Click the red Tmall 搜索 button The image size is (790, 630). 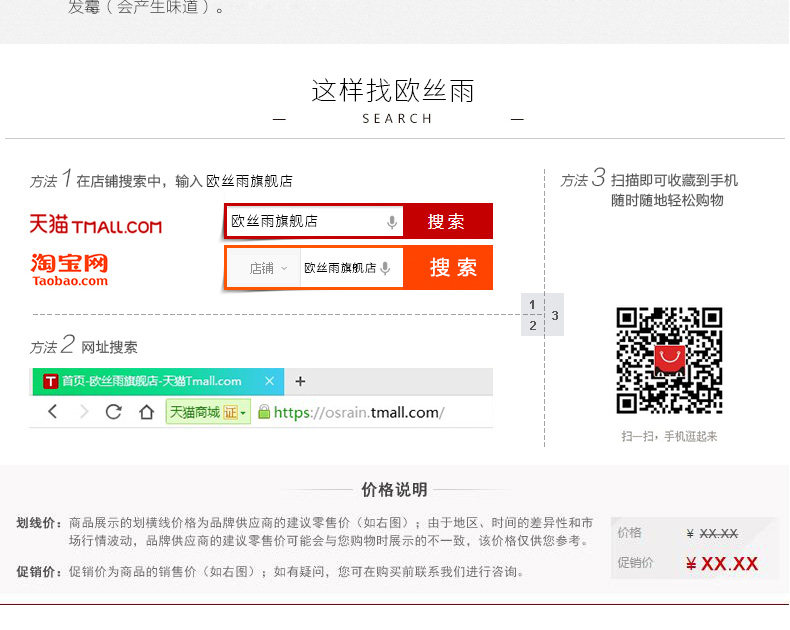(x=447, y=221)
